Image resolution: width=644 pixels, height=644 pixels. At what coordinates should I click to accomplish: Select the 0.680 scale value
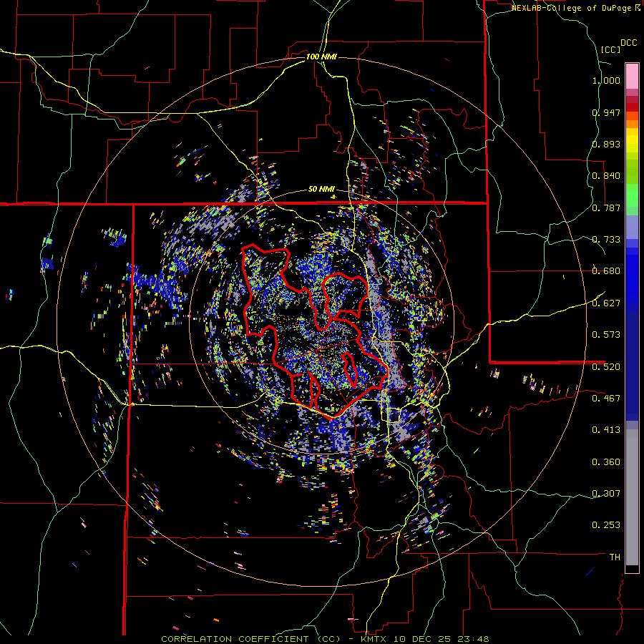pyautogui.click(x=606, y=271)
